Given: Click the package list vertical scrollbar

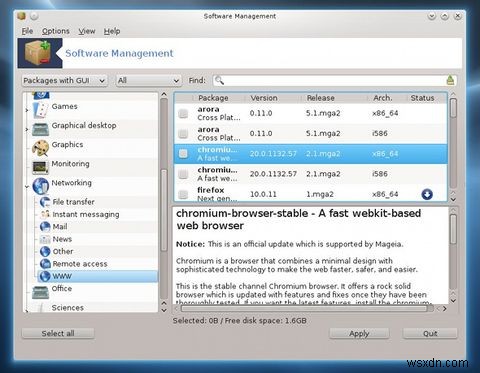Looking at the screenshot, I should [x=453, y=108].
